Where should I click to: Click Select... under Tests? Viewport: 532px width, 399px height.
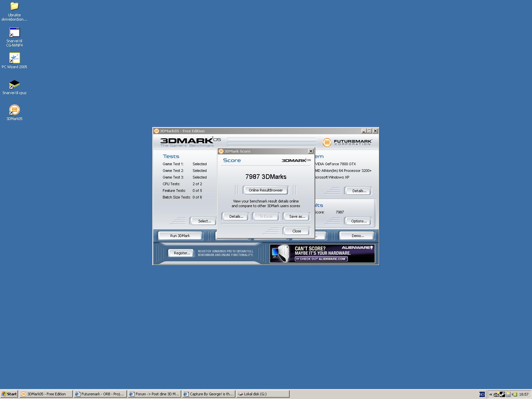click(204, 221)
